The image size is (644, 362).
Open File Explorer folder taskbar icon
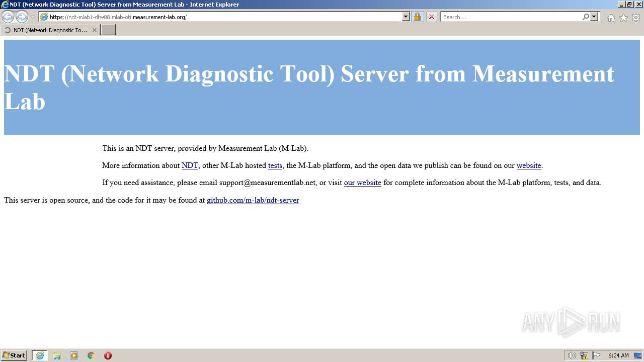pyautogui.click(x=57, y=355)
